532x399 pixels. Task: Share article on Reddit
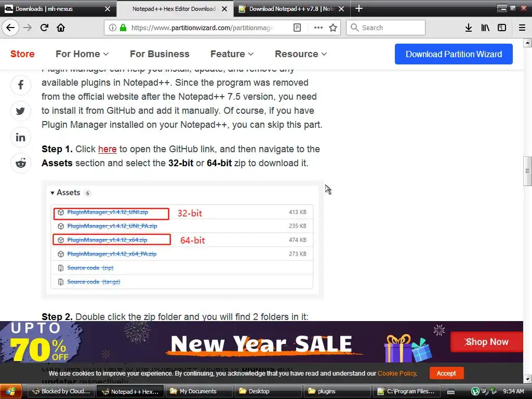click(x=21, y=163)
